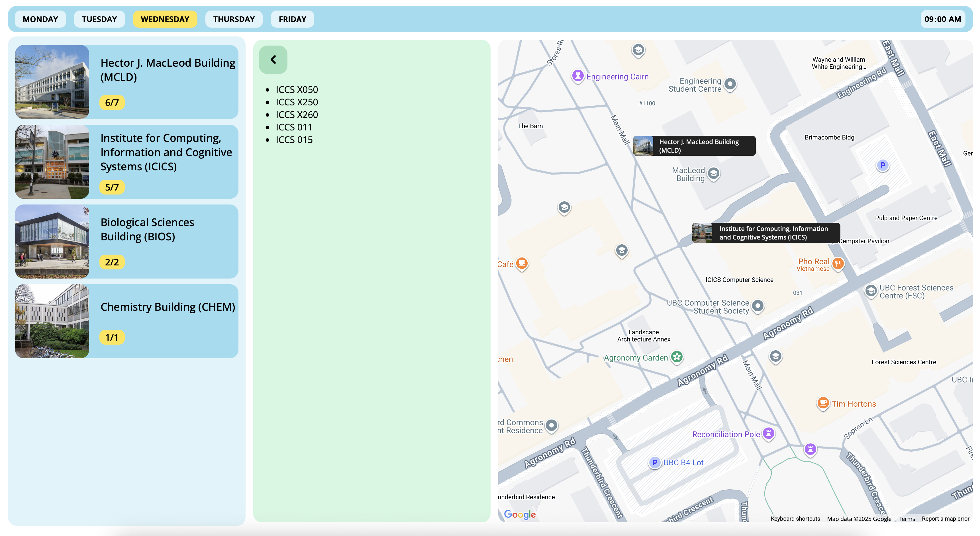
Task: Click the Engineering Cairn map pin
Action: (577, 76)
